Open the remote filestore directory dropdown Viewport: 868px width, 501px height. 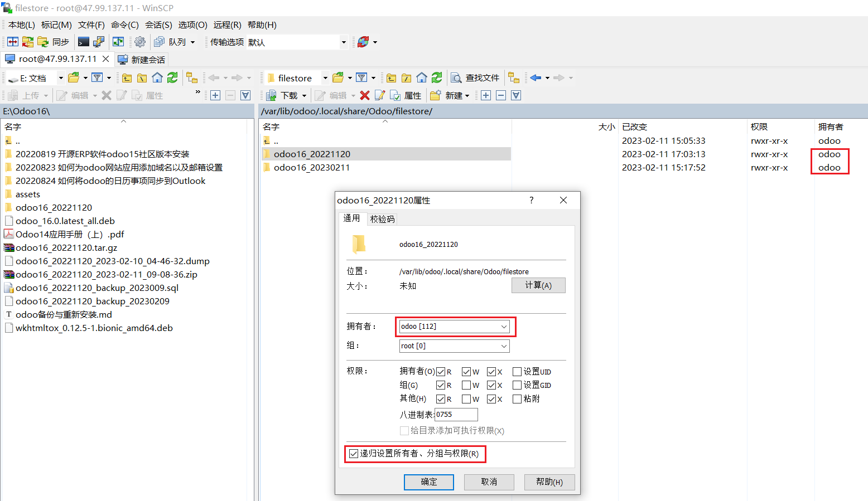coord(325,78)
